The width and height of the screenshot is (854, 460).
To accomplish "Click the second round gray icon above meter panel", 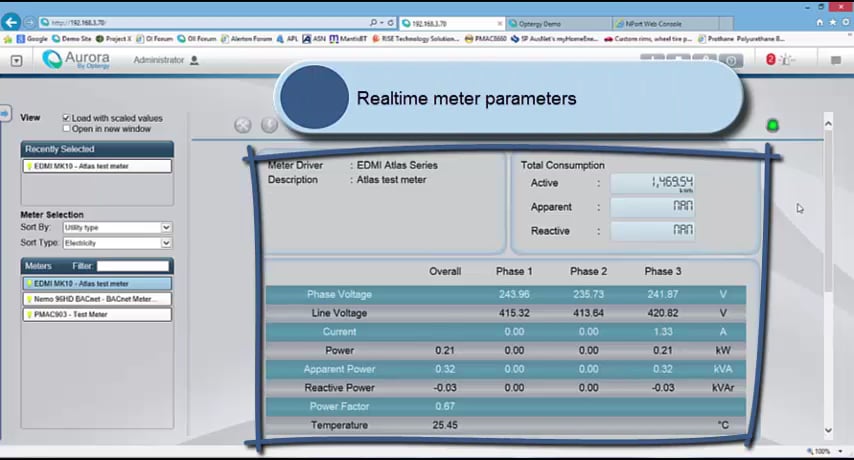I will coord(269,125).
